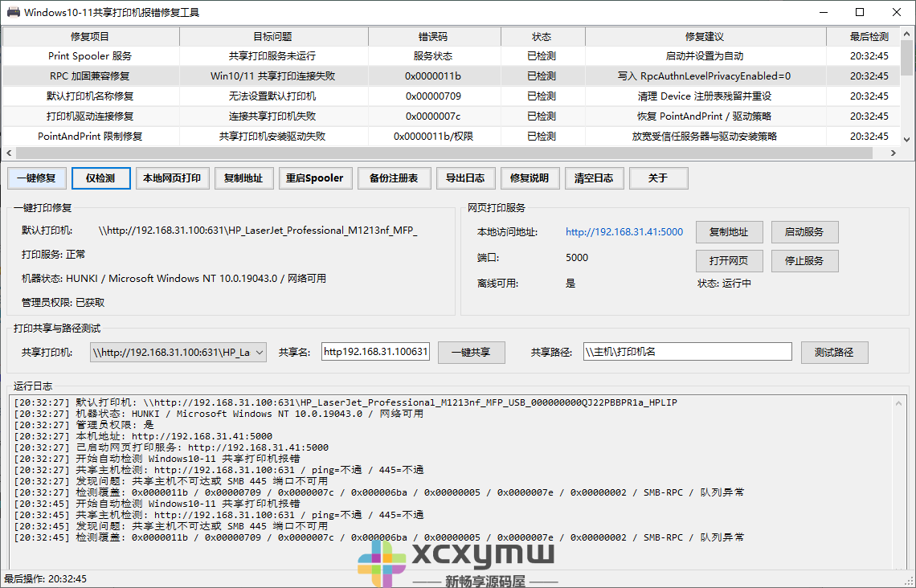Screen dimensions: 916x588
Task: Open 修复说明 instructions
Action: [530, 178]
